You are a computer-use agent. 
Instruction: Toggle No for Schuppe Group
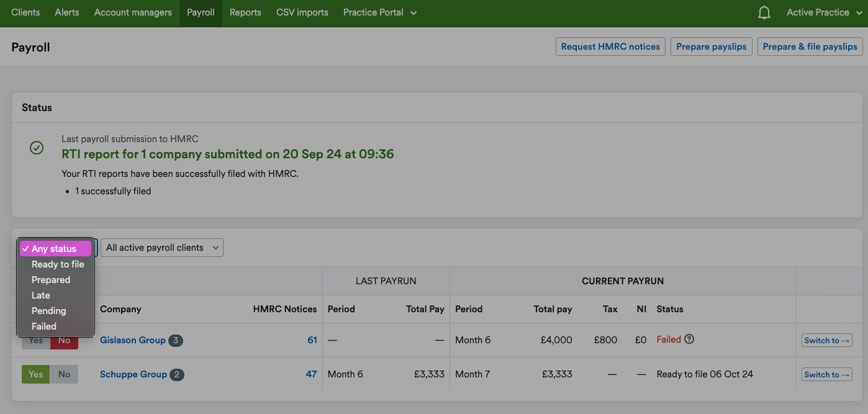point(65,374)
